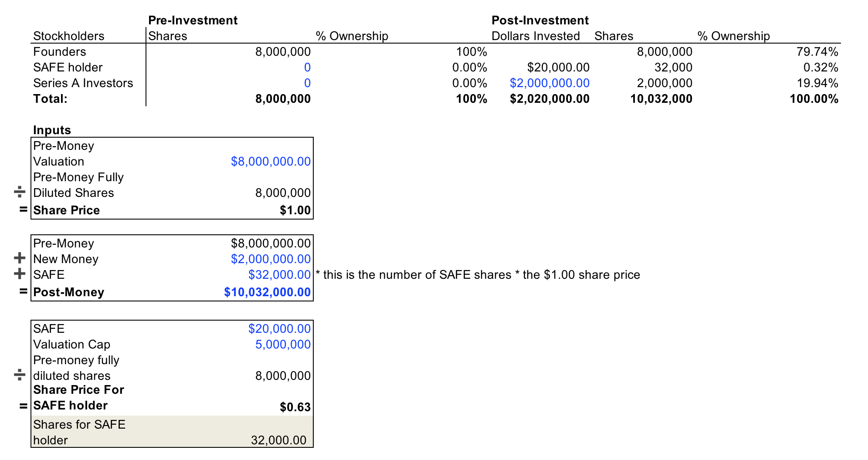Screen dimensions: 868x460
Task: Select the Founders post-investment 79.74% ownership cell
Action: click(817, 52)
